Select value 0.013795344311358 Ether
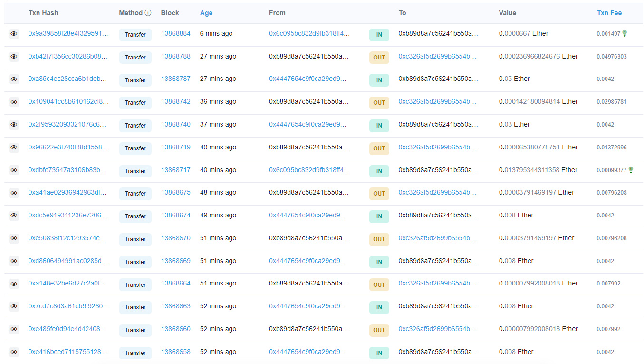The height and width of the screenshot is (364, 644). [538, 170]
